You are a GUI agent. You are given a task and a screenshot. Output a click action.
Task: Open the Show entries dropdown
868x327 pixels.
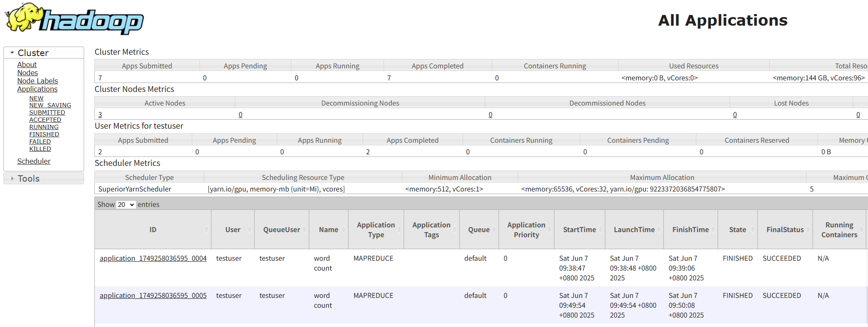pyautogui.click(x=126, y=205)
